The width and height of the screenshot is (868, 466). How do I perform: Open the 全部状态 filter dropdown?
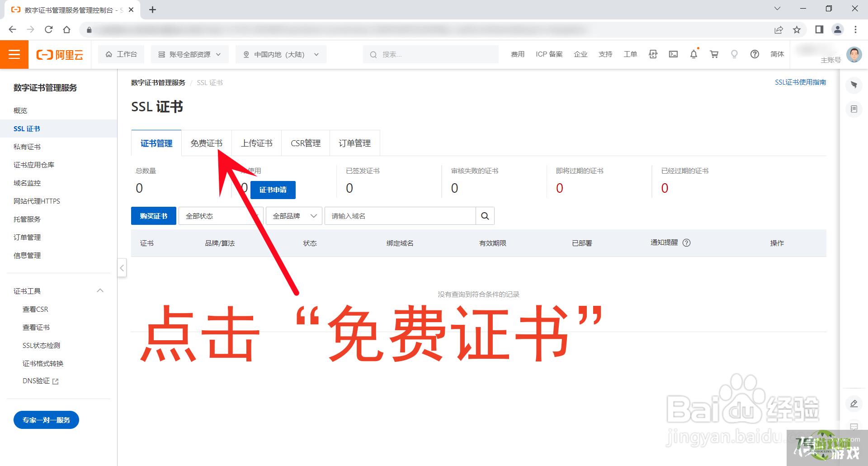coord(221,216)
